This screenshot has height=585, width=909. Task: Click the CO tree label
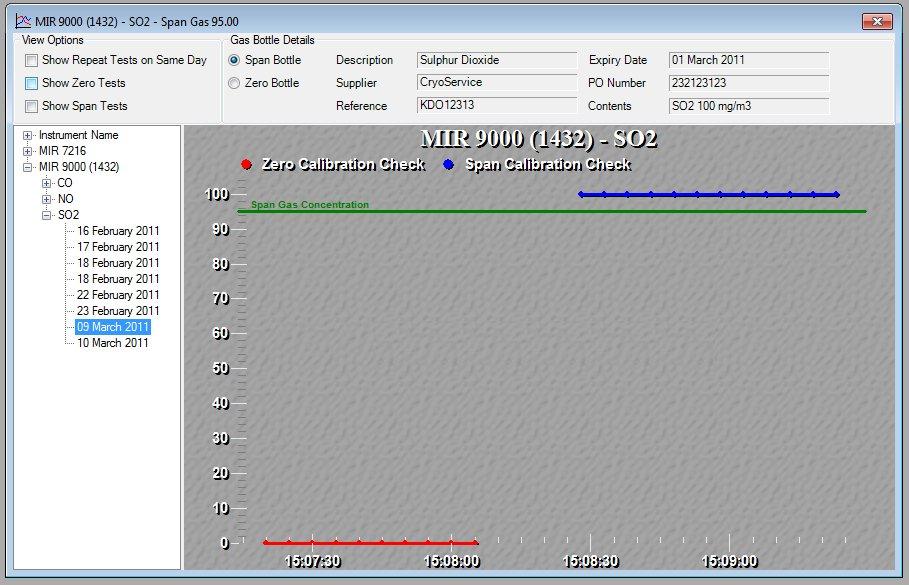point(64,183)
